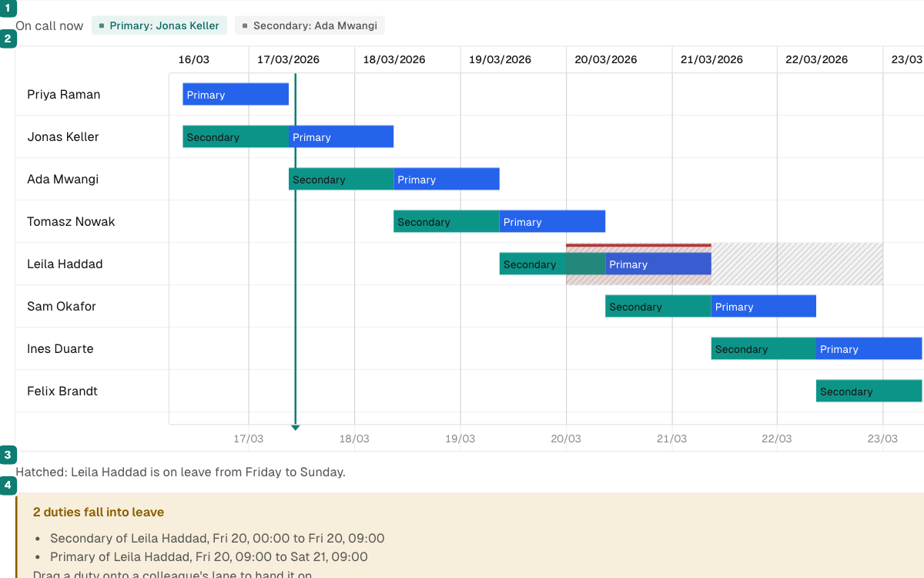This screenshot has width=924, height=578.
Task: Click the red leave-conflict line above Leila's shifts
Action: click(638, 245)
